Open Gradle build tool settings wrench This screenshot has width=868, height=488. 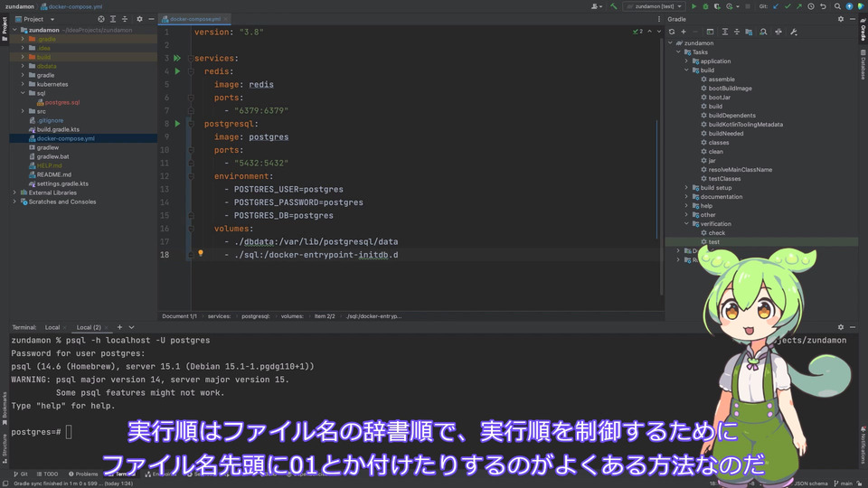point(794,32)
